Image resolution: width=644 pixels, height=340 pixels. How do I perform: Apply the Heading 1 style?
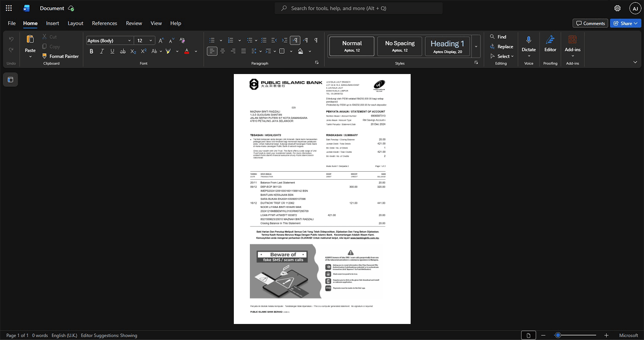[447, 46]
